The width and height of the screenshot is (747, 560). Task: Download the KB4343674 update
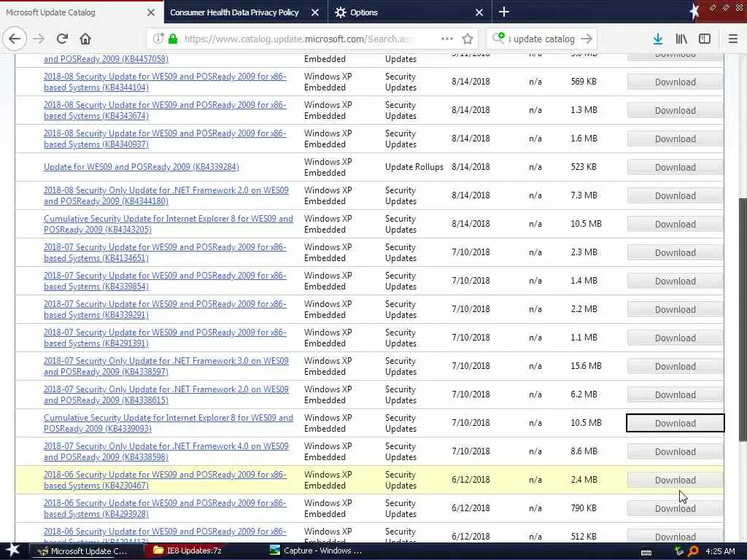(x=675, y=111)
